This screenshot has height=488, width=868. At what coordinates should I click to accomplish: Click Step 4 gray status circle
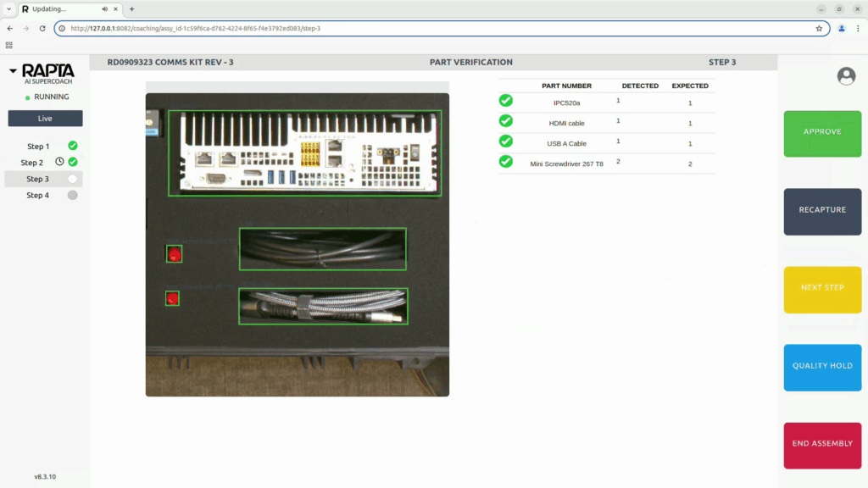73,195
